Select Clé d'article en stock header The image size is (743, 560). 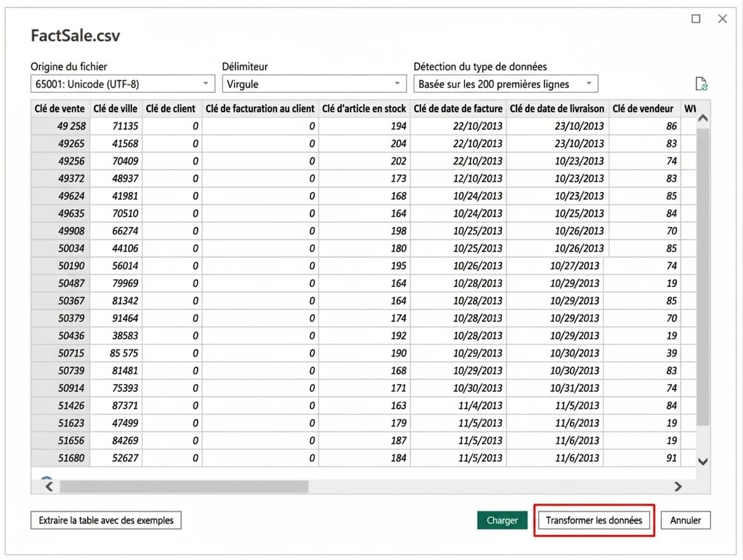point(364,108)
